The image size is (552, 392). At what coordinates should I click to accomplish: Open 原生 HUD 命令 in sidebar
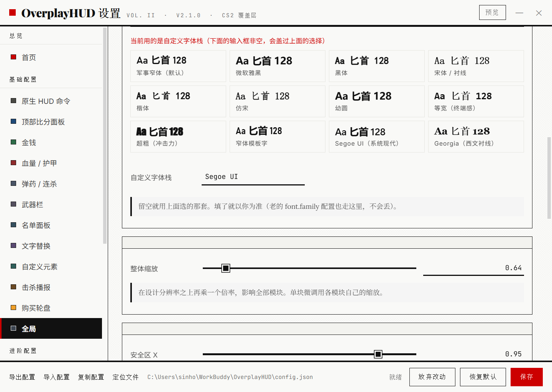(x=51, y=101)
